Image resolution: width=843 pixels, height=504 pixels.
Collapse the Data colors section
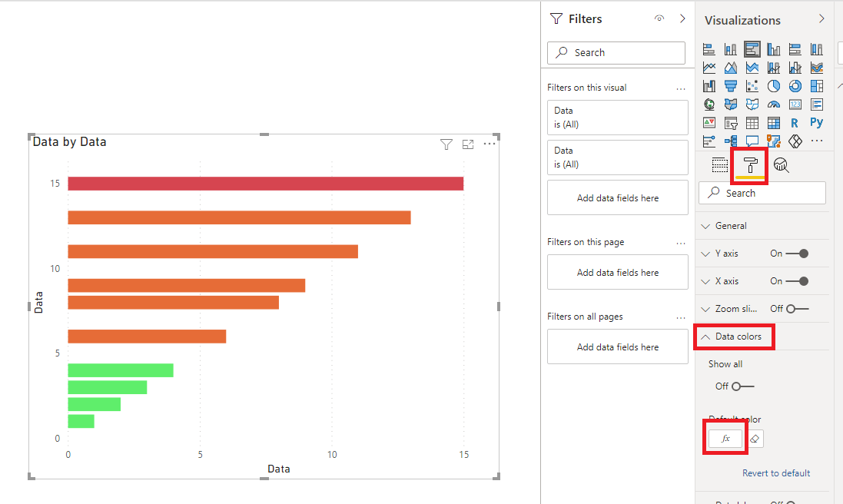point(734,337)
